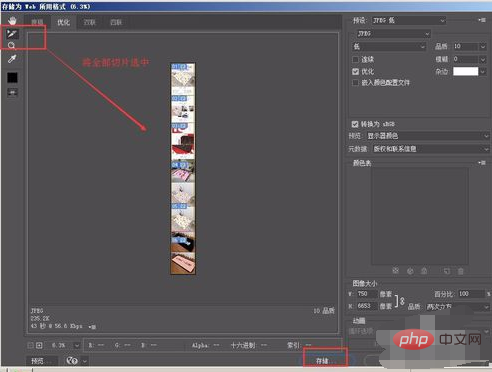Click the 品质 quality value field
This screenshot has width=492, height=372.
[x=466, y=46]
